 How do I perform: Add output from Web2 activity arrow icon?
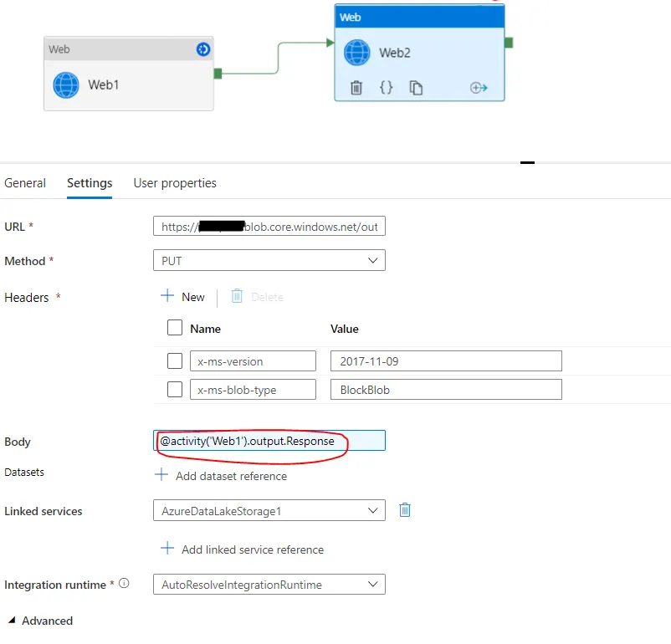click(479, 88)
